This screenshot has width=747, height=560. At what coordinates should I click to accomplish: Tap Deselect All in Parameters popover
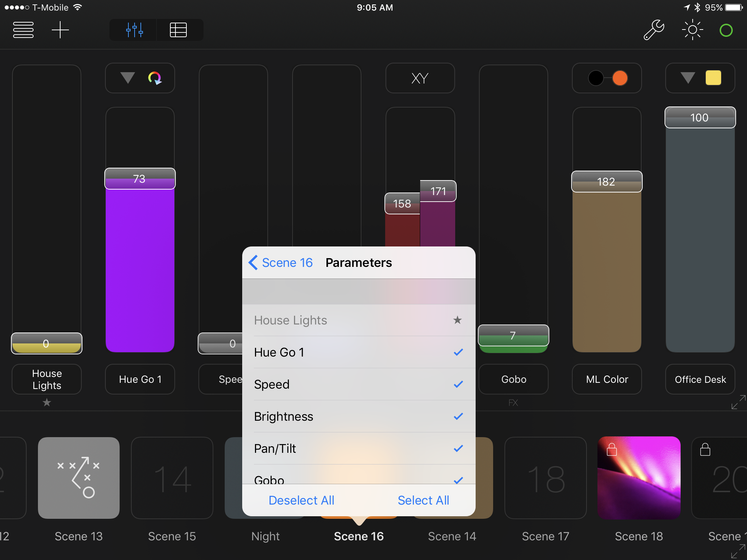point(301,500)
